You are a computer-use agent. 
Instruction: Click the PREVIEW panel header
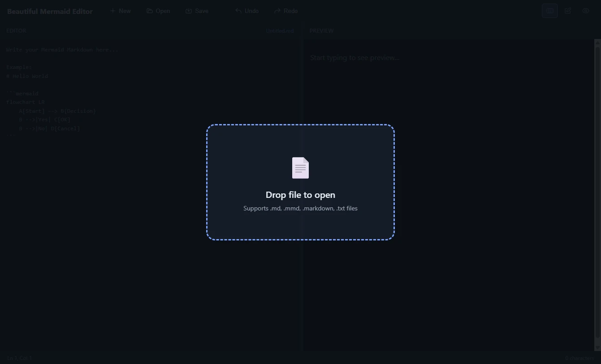point(321,31)
